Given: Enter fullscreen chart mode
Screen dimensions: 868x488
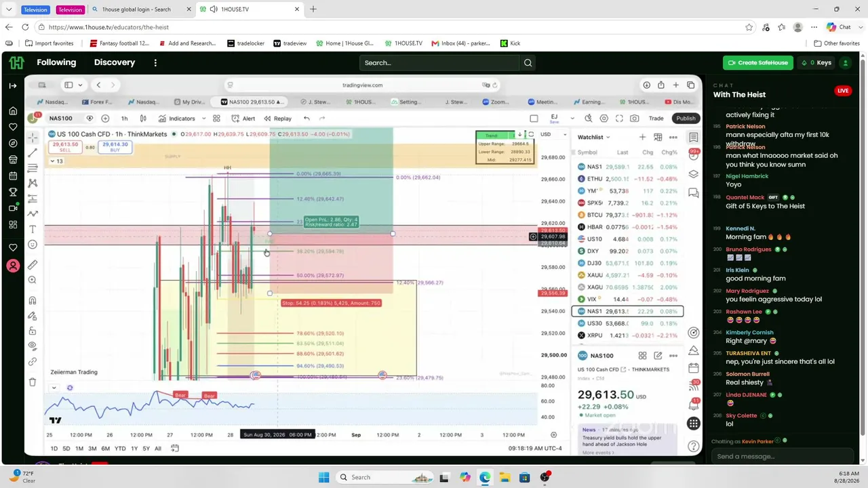Looking at the screenshot, I should [x=619, y=119].
